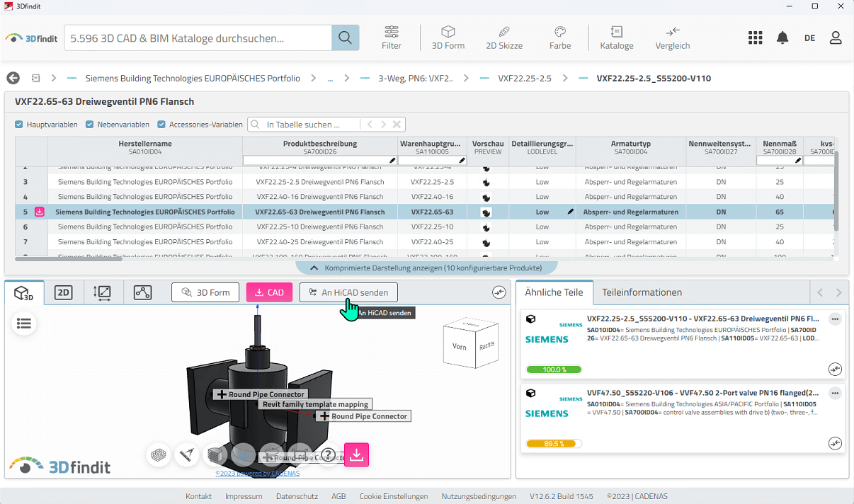
Task: Click An HiCAD senden button
Action: tap(348, 292)
